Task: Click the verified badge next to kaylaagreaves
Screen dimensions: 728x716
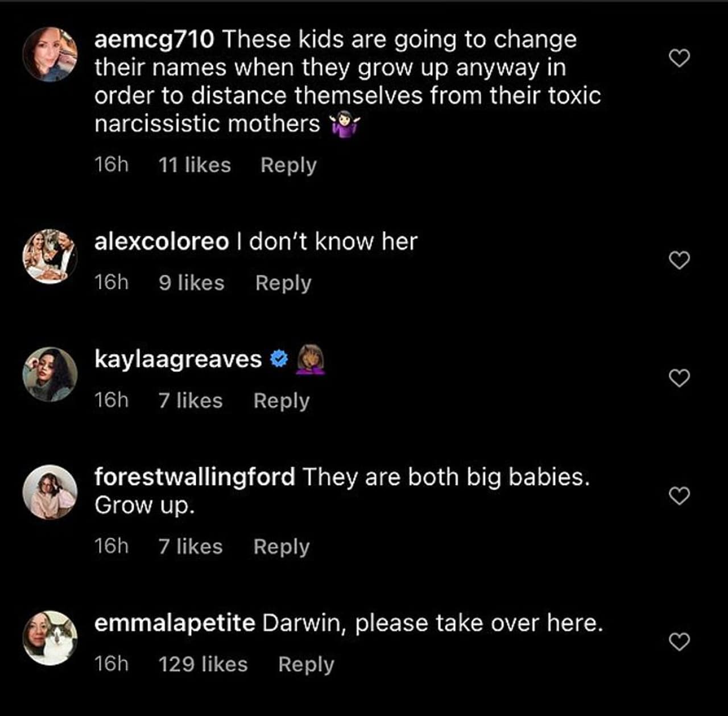Action: click(279, 359)
